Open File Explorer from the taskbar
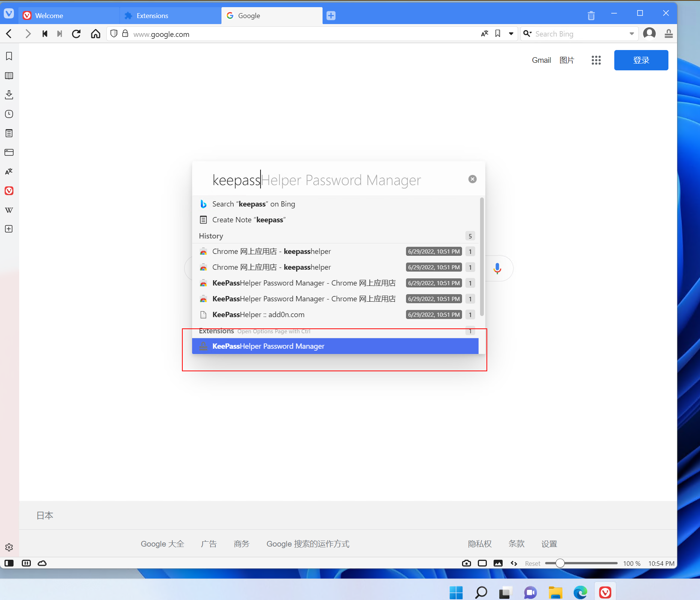Viewport: 700px width, 600px height. tap(555, 592)
